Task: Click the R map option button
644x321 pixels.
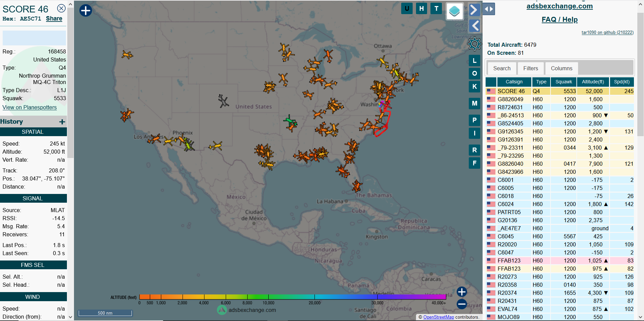Action: point(475,150)
